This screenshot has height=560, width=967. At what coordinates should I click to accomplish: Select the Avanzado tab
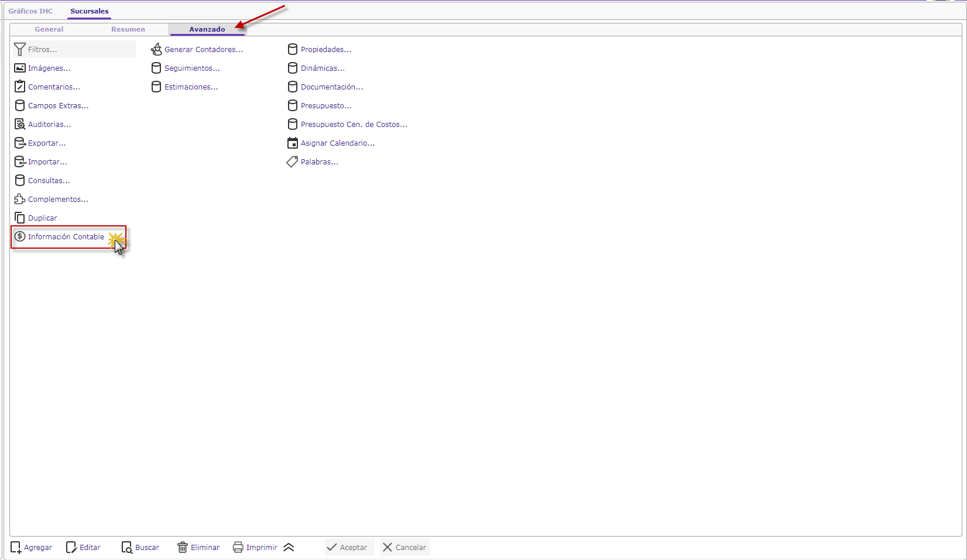click(207, 29)
